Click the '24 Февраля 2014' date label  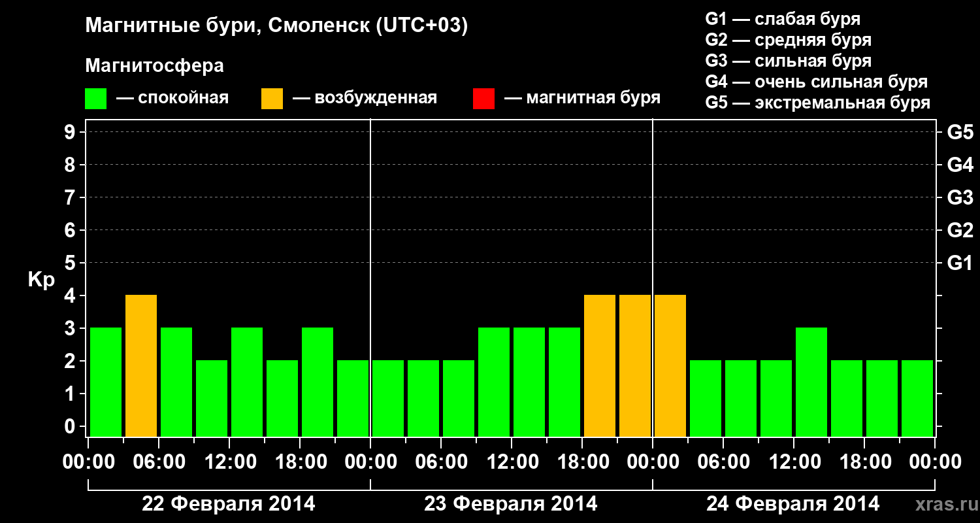pos(793,504)
